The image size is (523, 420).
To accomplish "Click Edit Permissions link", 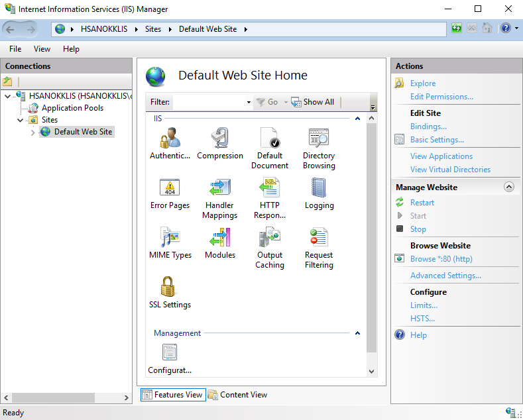I will (441, 97).
